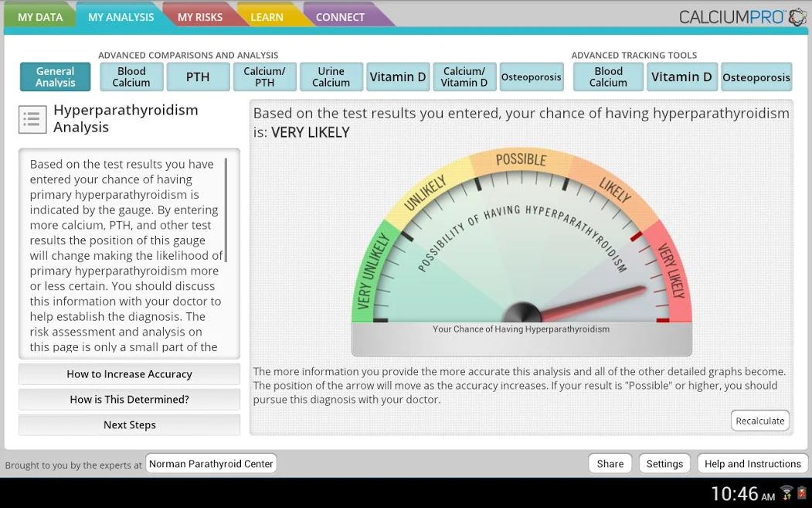The height and width of the screenshot is (508, 812).
Task: Tap the Wi-Fi status icon
Action: click(x=787, y=493)
